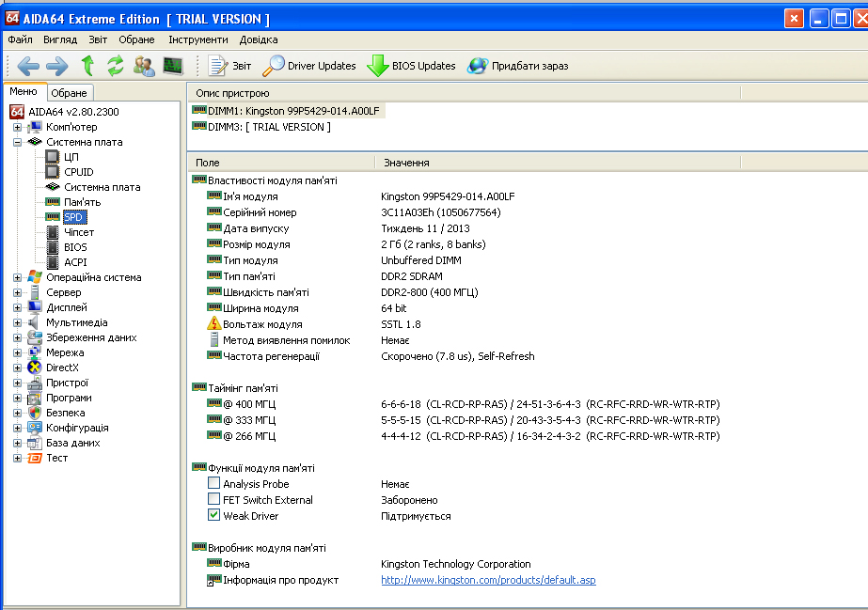Image resolution: width=868 pixels, height=610 pixels.
Task: Toggle the FET Switch External checkbox
Action: pyautogui.click(x=213, y=499)
